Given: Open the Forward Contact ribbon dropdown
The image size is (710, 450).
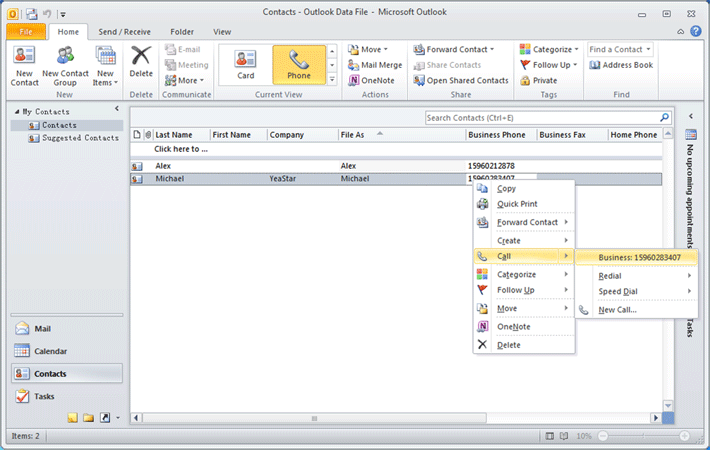Looking at the screenshot, I should (453, 49).
